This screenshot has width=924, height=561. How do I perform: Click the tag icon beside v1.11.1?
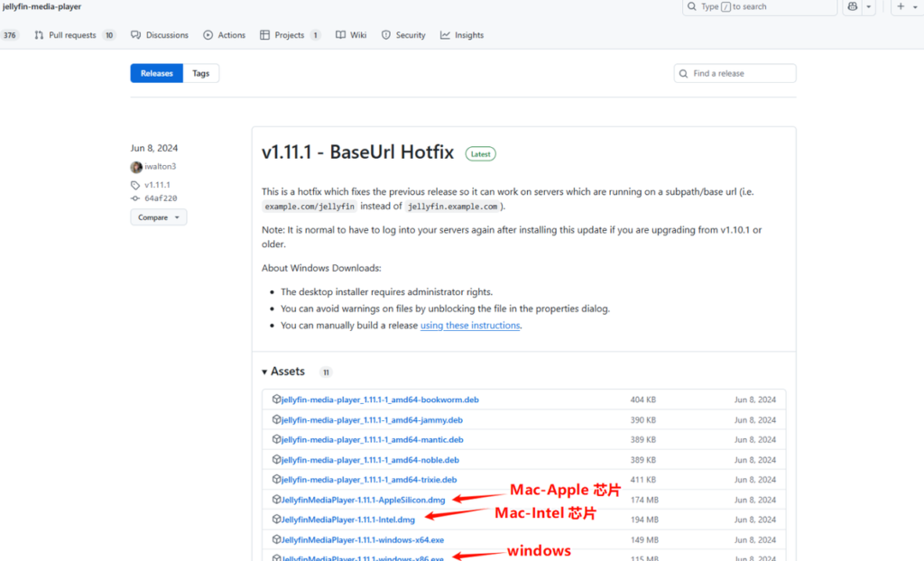pos(135,185)
